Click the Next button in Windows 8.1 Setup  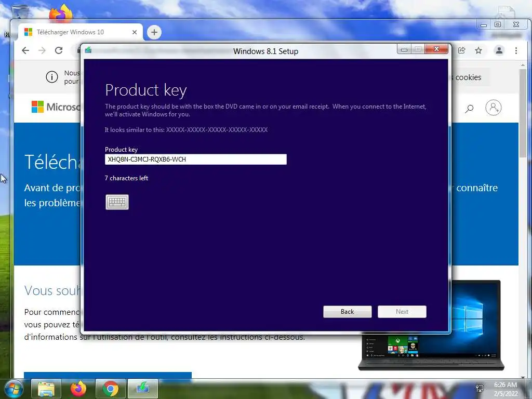tap(402, 312)
